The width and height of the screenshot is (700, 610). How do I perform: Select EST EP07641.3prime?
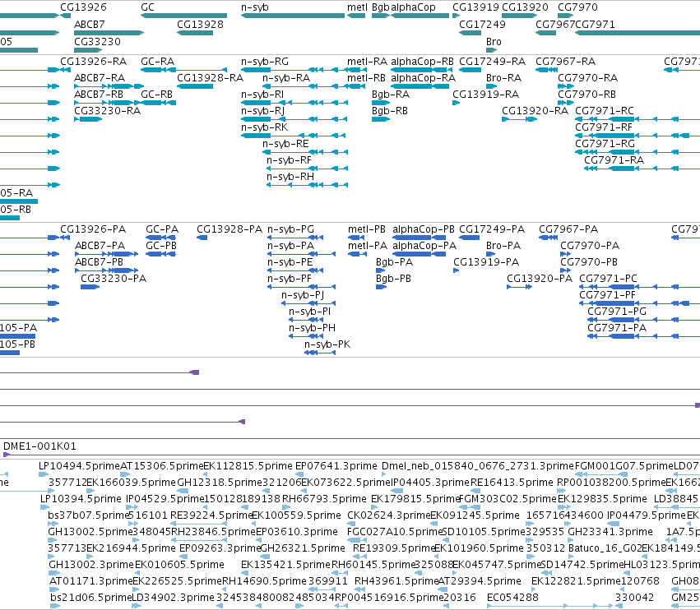(336, 466)
